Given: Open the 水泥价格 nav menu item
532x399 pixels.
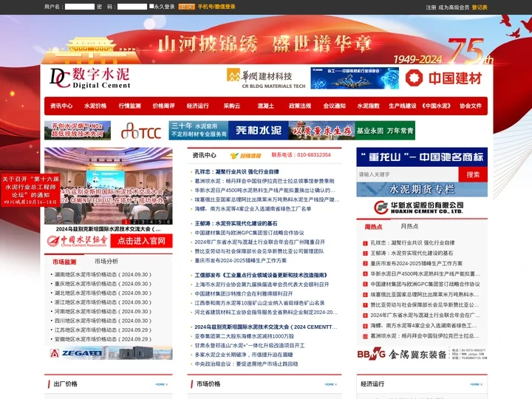Looking at the screenshot, I should (95, 106).
